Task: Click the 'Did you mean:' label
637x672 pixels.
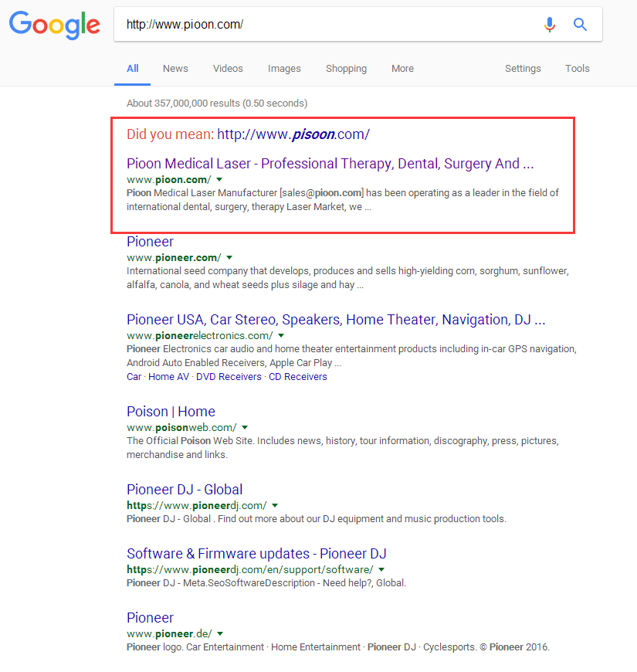Action: coord(170,134)
